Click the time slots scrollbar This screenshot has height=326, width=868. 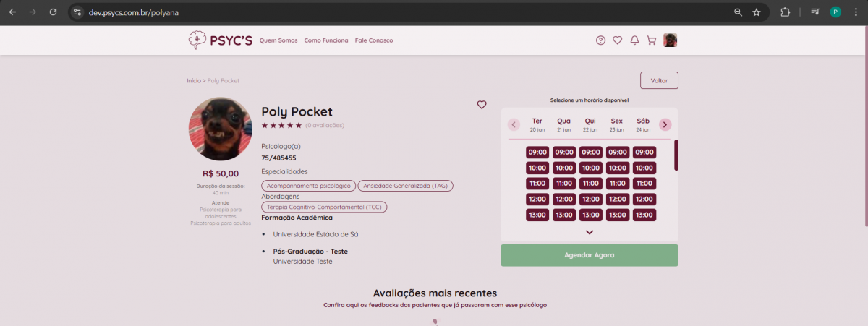[x=676, y=155]
